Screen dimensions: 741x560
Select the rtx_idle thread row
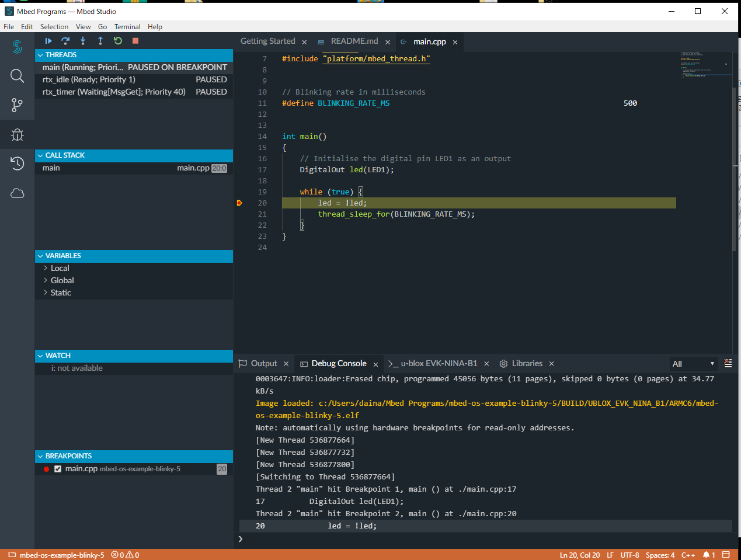(134, 79)
